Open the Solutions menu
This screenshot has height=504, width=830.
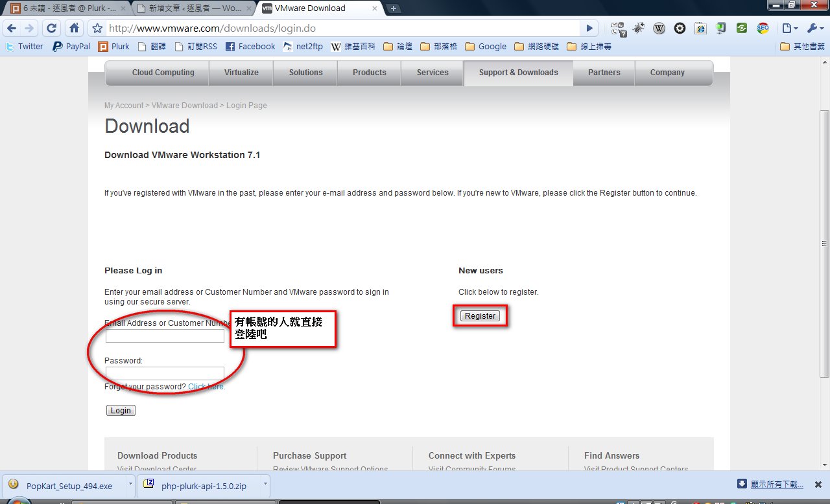click(305, 73)
